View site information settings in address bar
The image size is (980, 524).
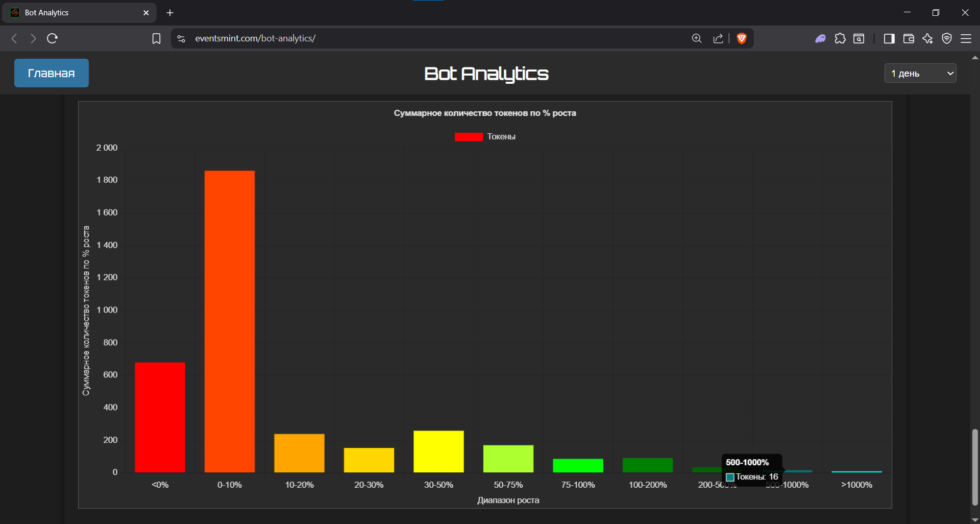click(181, 38)
